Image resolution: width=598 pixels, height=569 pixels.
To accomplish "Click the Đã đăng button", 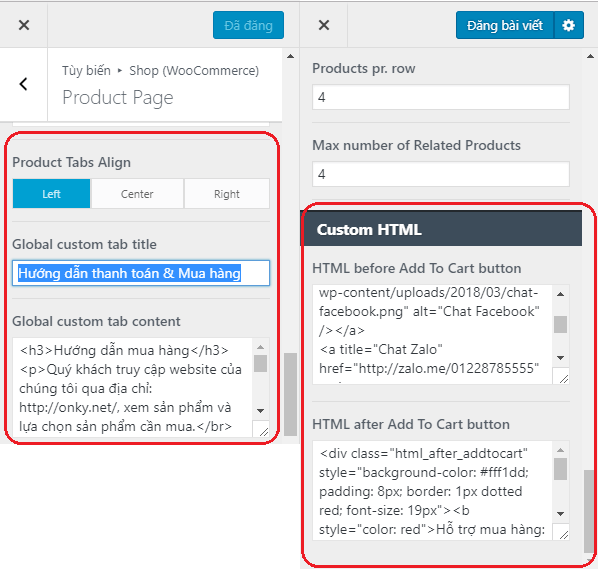I will pos(248,25).
